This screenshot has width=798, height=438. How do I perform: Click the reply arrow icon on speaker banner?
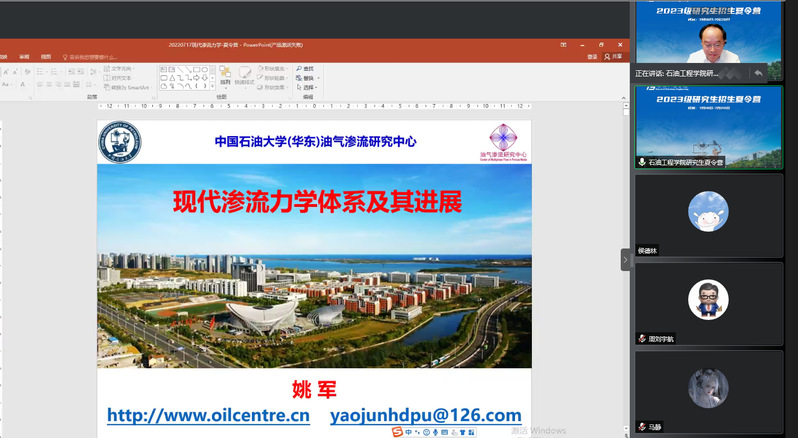tap(759, 73)
